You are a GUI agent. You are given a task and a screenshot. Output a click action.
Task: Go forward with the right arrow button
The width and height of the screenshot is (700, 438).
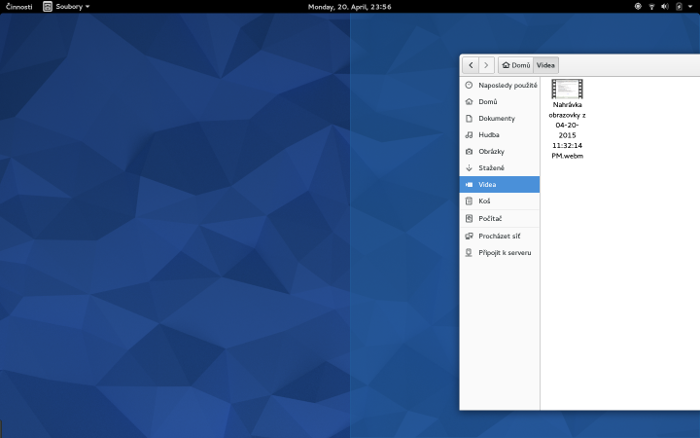point(486,65)
